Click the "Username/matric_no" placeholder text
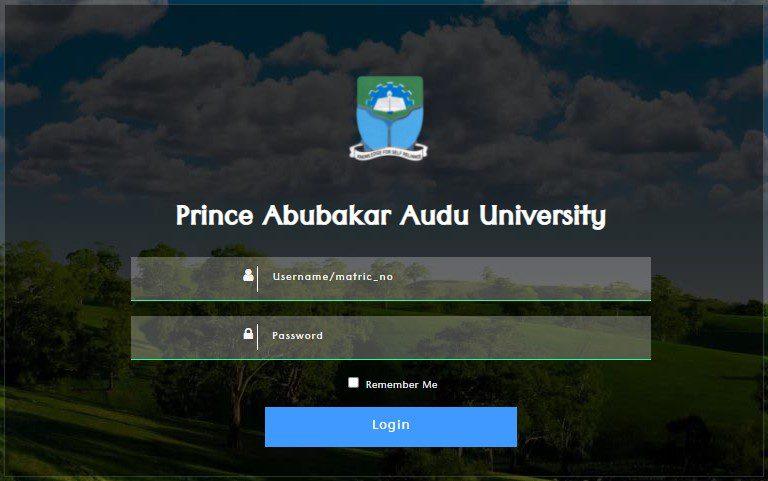The width and height of the screenshot is (768, 481). (x=333, y=277)
